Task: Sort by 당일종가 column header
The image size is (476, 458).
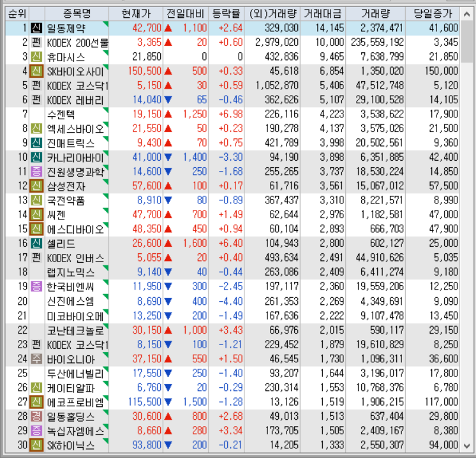Action: 433,13
